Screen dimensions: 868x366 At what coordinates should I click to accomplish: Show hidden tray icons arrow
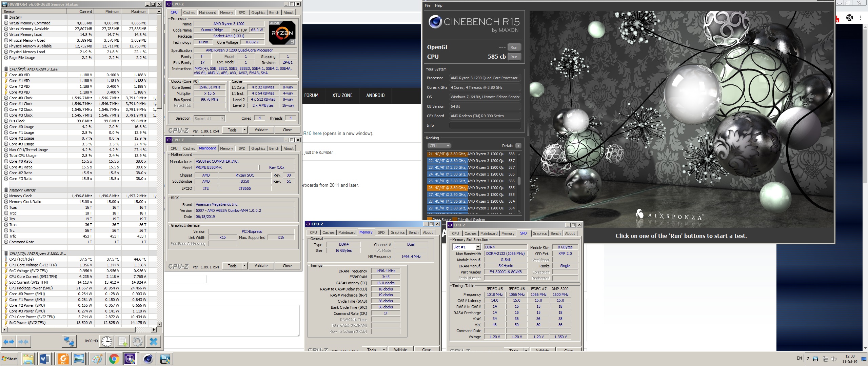808,359
